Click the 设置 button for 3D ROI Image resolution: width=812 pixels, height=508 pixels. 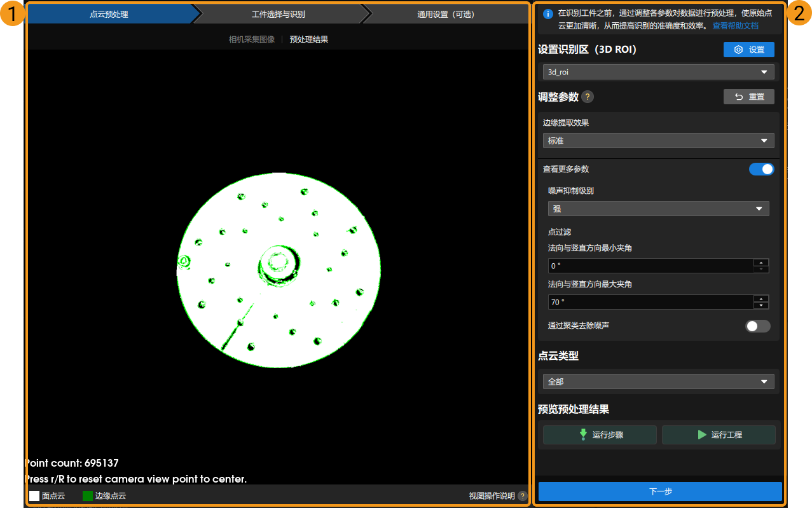pos(748,50)
